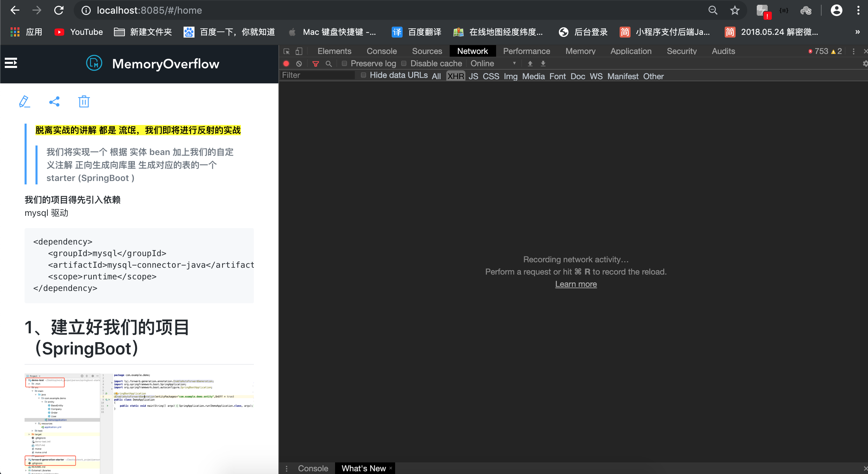Open the drawer three-dot menu at bottom
This screenshot has height=474, width=868.
[x=287, y=469]
